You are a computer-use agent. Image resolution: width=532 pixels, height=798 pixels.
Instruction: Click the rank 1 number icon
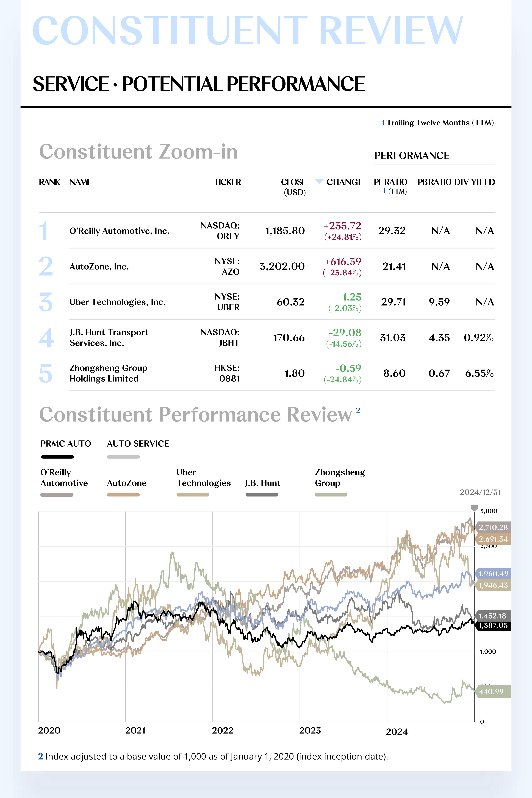click(43, 231)
